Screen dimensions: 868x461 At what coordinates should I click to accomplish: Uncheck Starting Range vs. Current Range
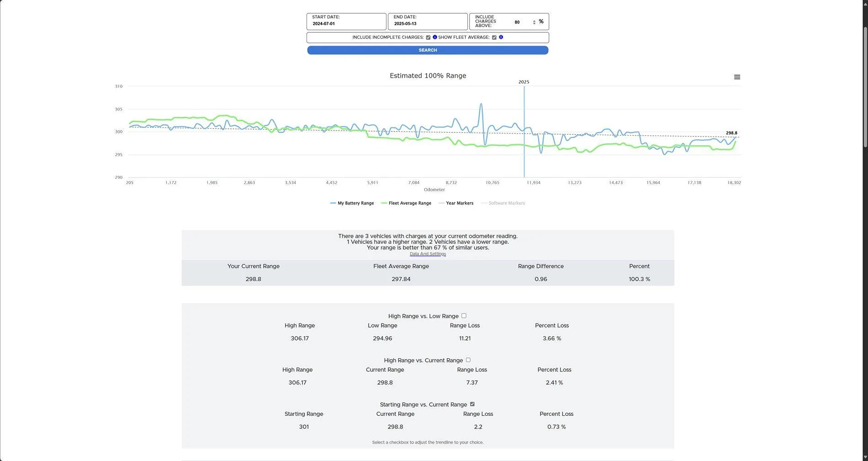point(472,404)
